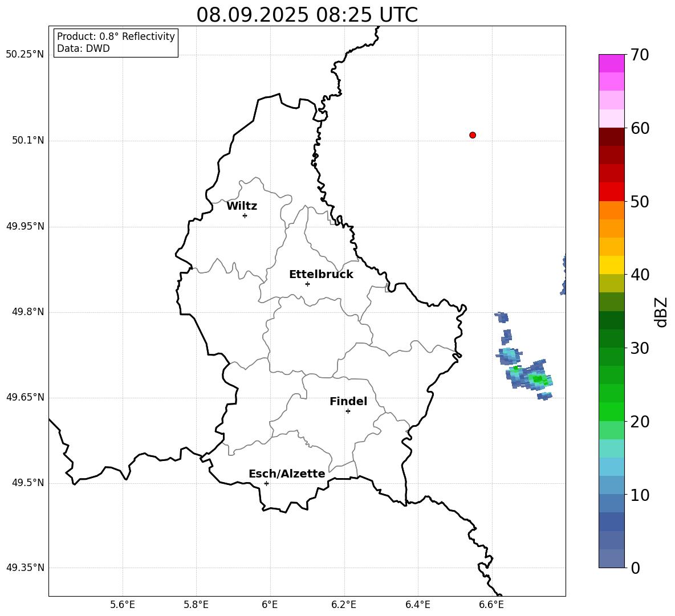
Task: Click the 6.4°E longitude label
Action: click(x=417, y=605)
